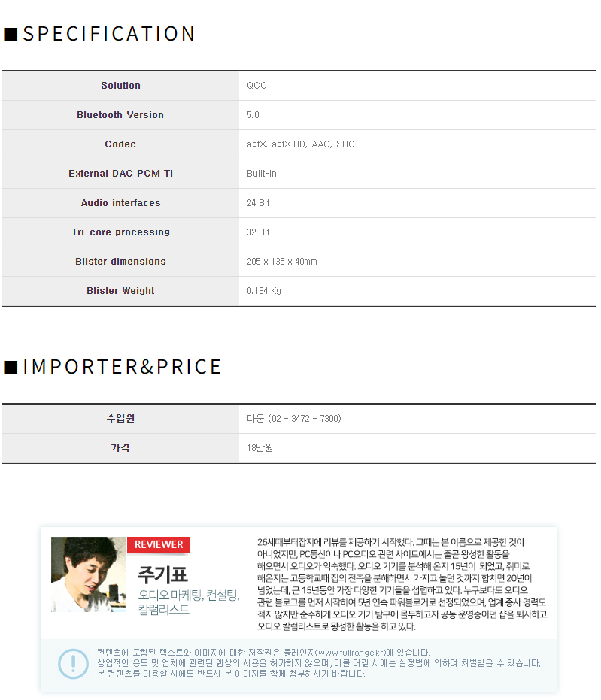The image size is (601, 700).
Task: Click the price value 18만원
Action: 260,448
